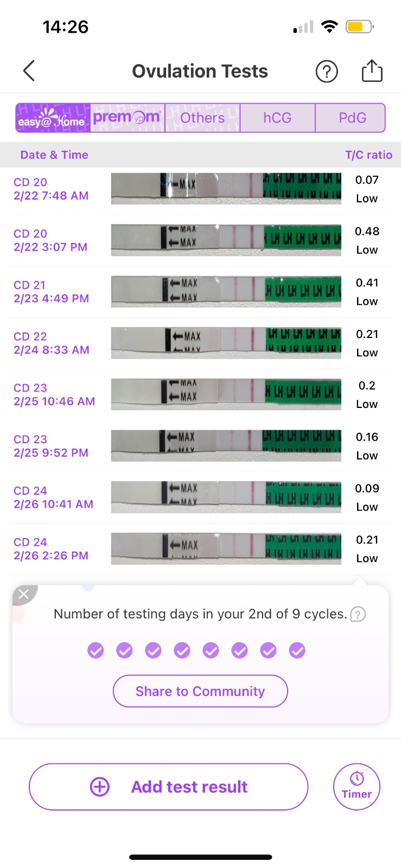Tap the fourth testing day checkmark
The height and width of the screenshot is (868, 401).
(x=182, y=650)
